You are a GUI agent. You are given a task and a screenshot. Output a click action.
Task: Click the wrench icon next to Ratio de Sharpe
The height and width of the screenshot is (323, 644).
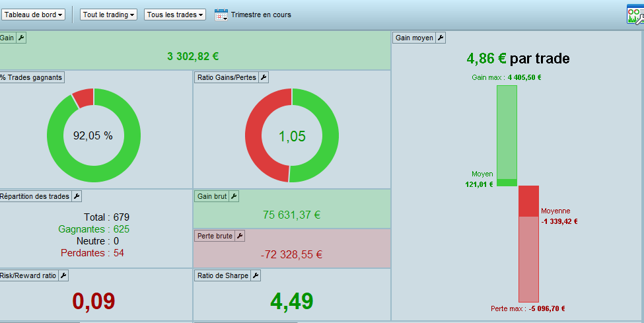point(256,275)
